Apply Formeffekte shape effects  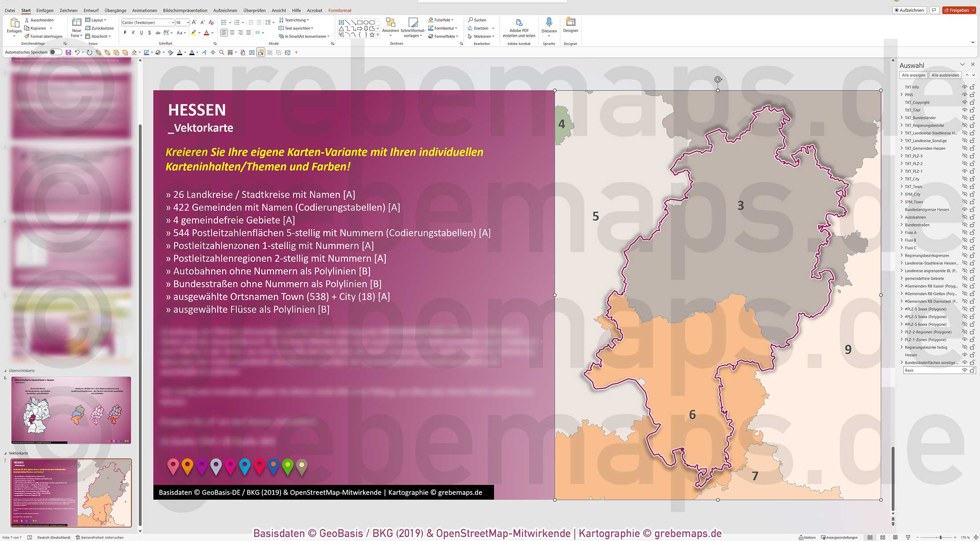[443, 36]
